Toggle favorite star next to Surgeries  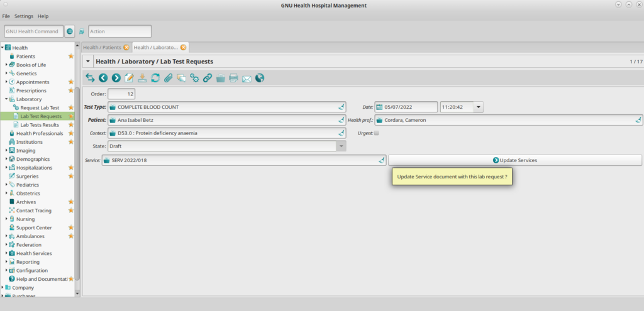click(x=71, y=176)
